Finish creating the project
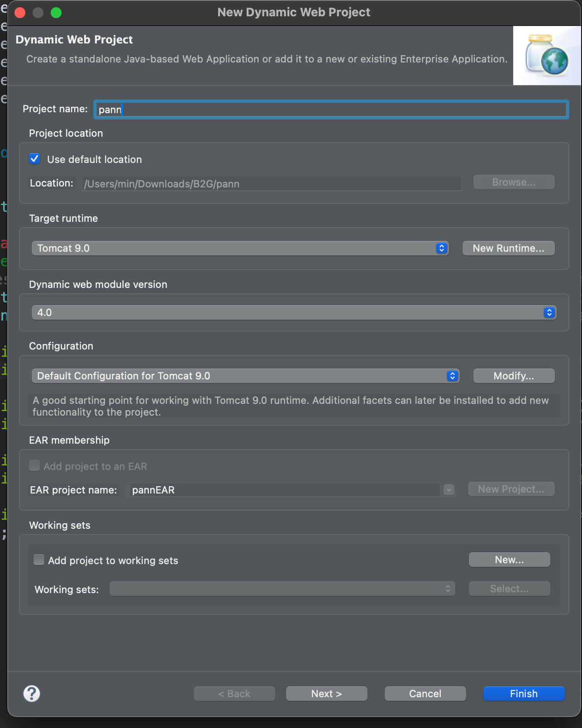 pyautogui.click(x=524, y=694)
